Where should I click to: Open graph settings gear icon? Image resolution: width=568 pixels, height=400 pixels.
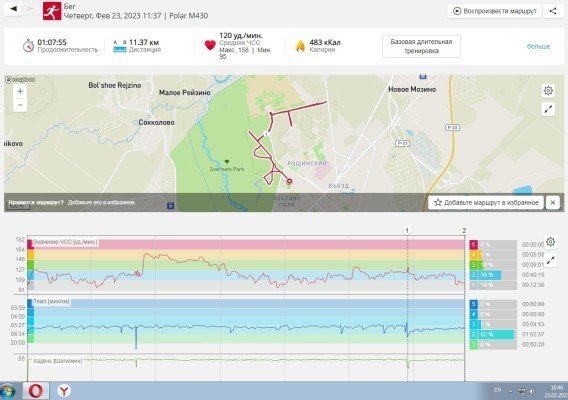[550, 242]
